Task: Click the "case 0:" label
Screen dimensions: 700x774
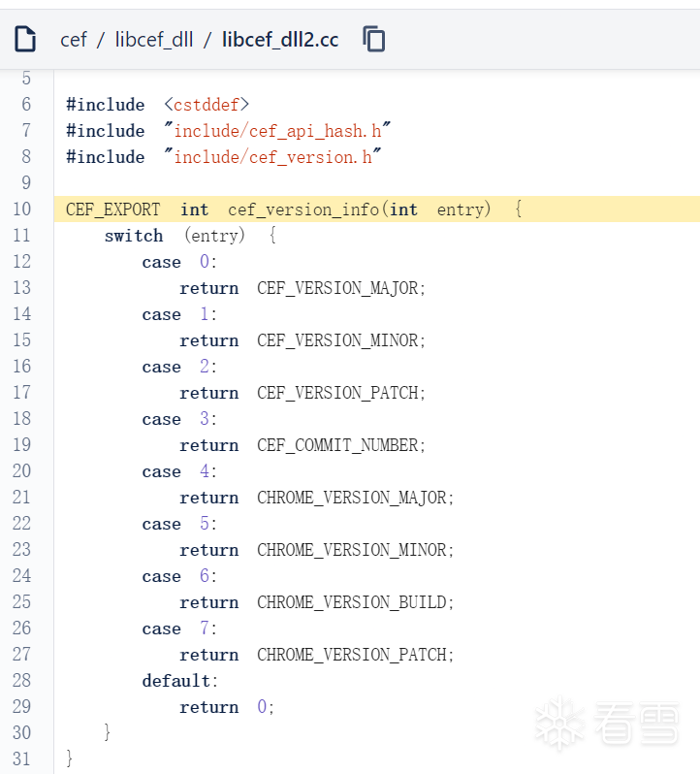Action: [179, 262]
